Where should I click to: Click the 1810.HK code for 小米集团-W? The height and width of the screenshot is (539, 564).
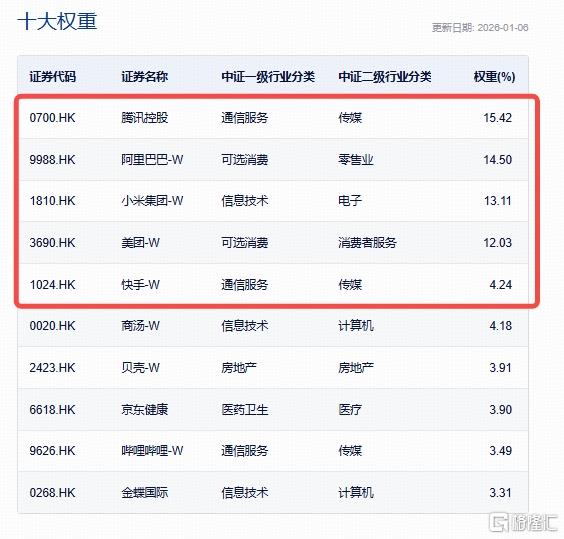tap(53, 201)
